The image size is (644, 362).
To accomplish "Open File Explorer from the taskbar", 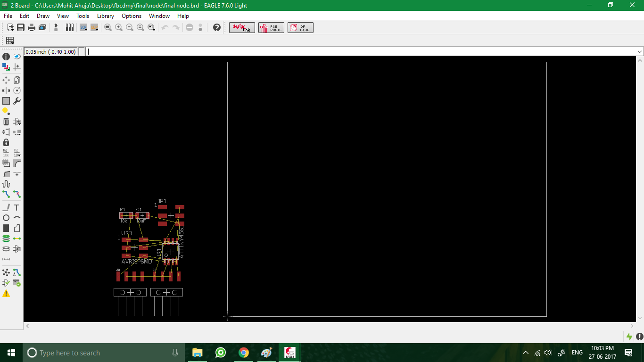I will (197, 353).
